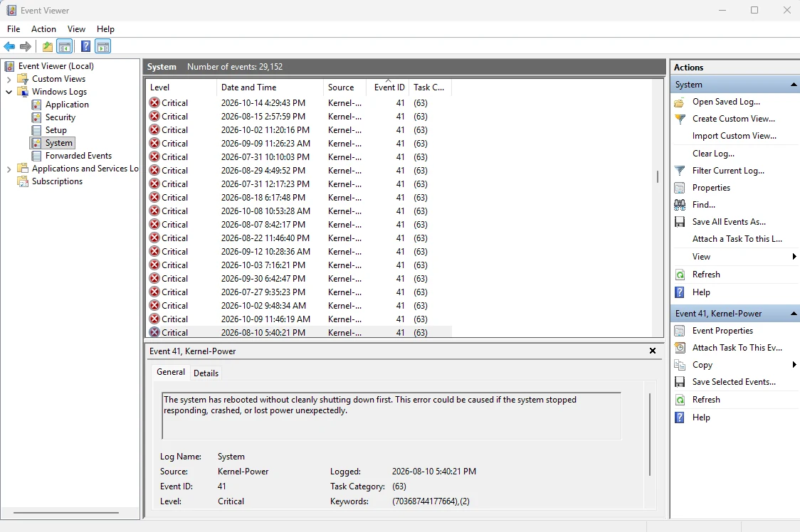The width and height of the screenshot is (800, 532).
Task: Sort by the Date and Time column header
Action: point(270,87)
